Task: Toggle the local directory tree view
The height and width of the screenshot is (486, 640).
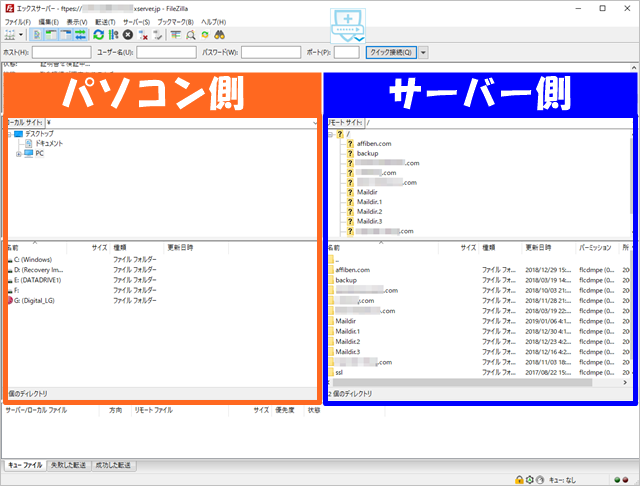Action: [x=51, y=34]
